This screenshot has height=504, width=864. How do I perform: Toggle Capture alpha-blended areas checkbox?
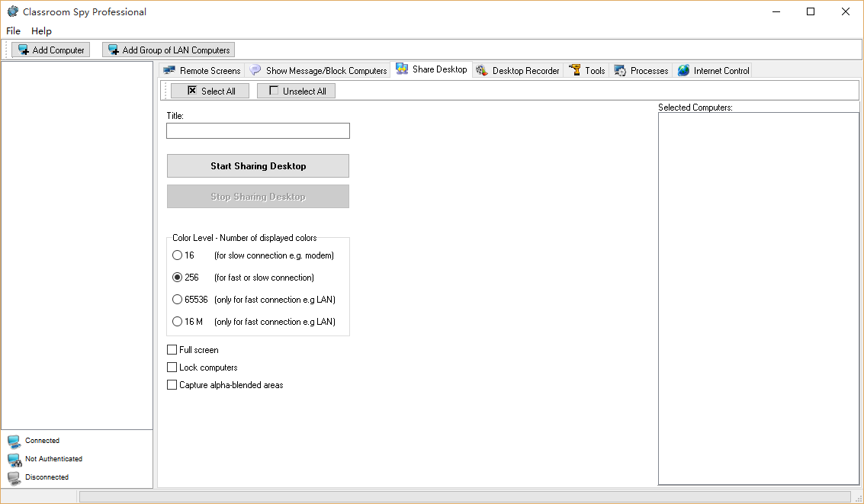(172, 385)
